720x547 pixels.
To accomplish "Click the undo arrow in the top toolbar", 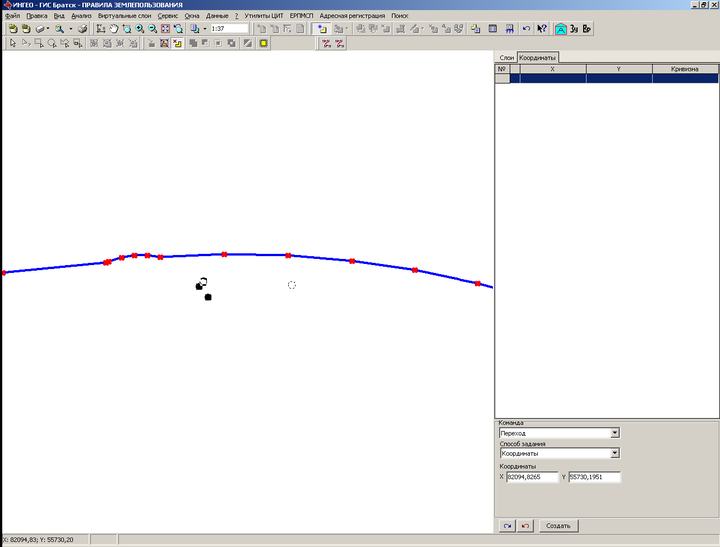I will [x=526, y=29].
